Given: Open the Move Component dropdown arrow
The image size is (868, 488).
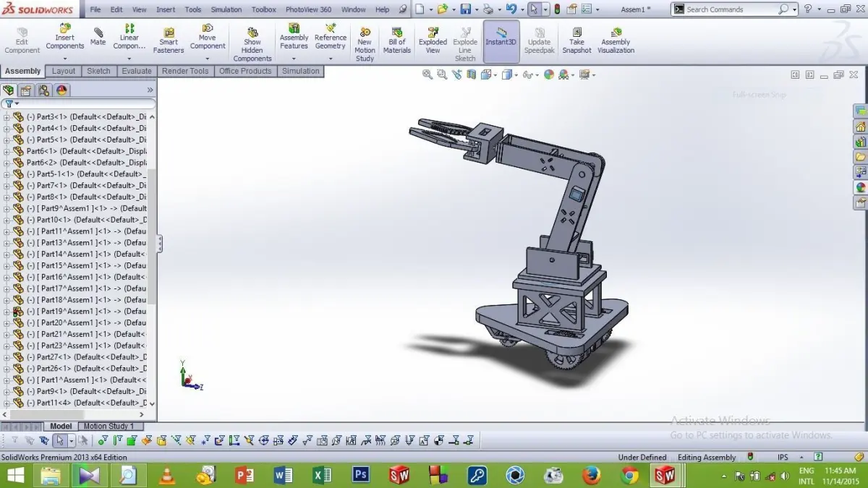Looking at the screenshot, I should pos(208,59).
